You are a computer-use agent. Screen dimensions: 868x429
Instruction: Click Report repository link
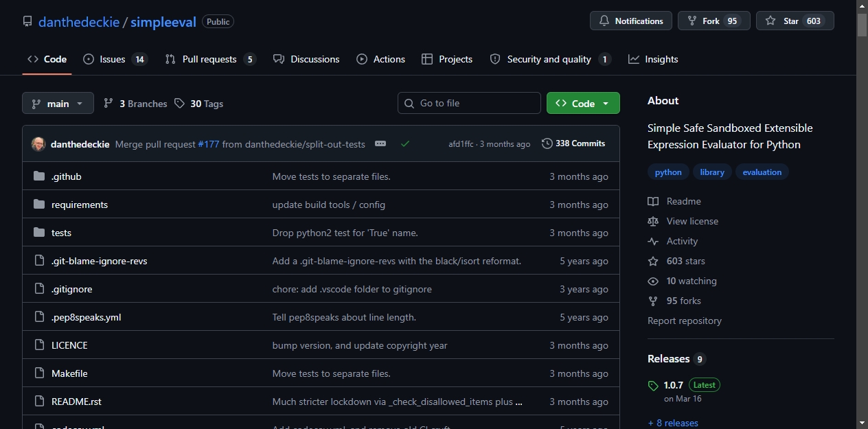pos(685,321)
